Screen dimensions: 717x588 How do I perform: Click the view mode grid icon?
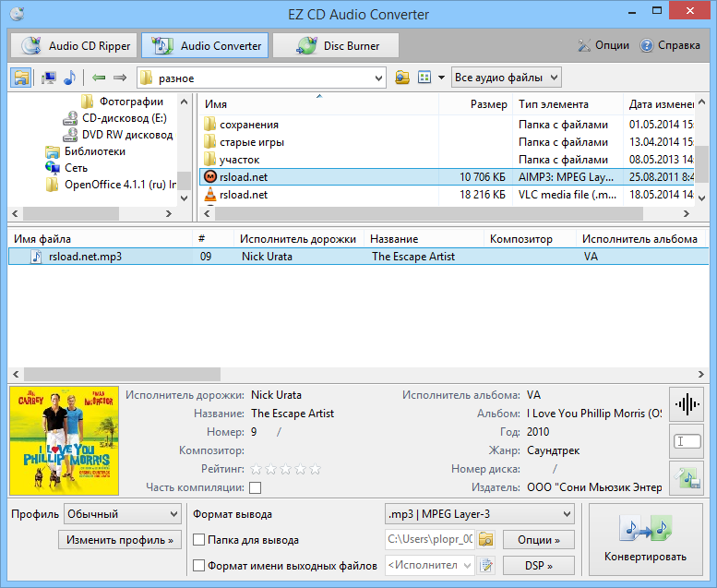pos(424,78)
